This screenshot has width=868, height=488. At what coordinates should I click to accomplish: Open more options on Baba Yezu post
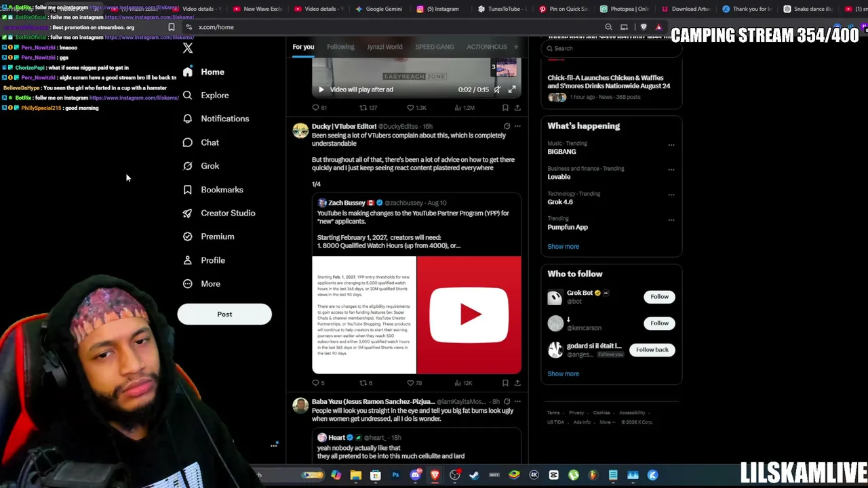click(517, 401)
